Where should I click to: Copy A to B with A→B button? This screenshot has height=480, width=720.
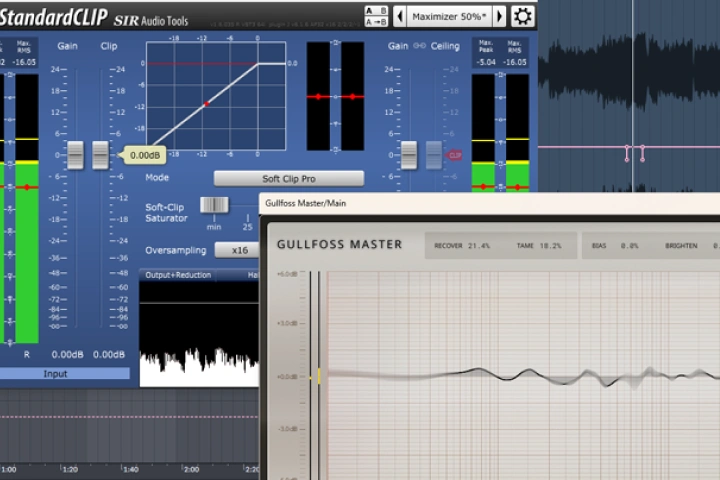(x=376, y=22)
